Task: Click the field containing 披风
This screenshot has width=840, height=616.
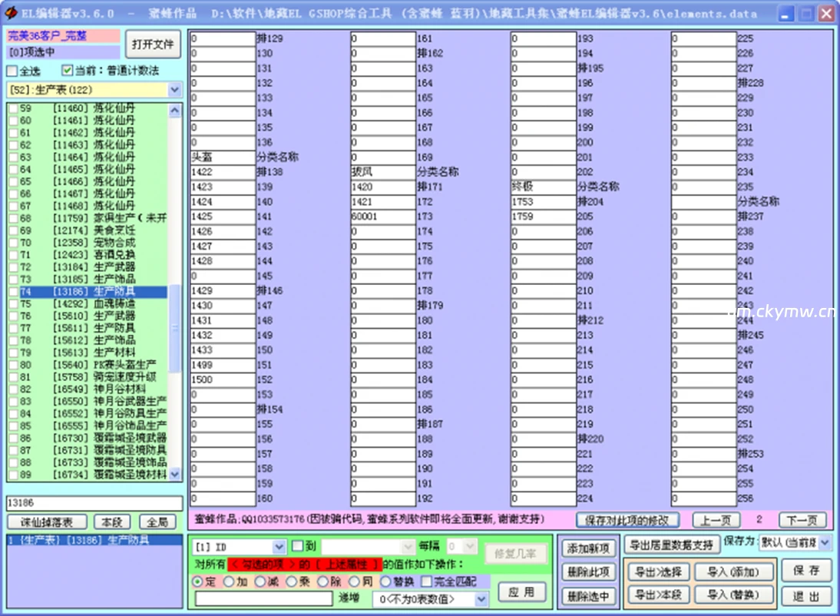Action: 383,172
